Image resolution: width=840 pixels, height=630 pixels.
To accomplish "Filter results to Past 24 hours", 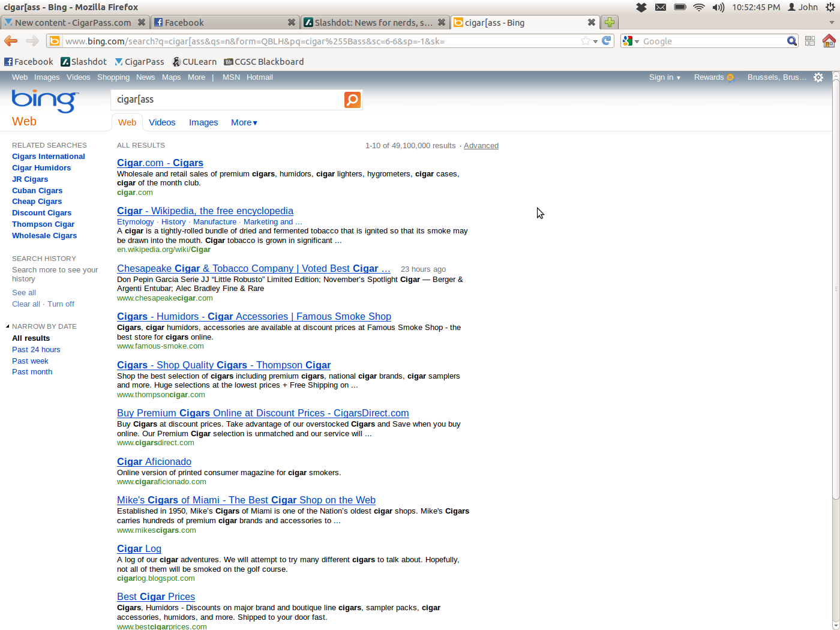I will pyautogui.click(x=36, y=350).
